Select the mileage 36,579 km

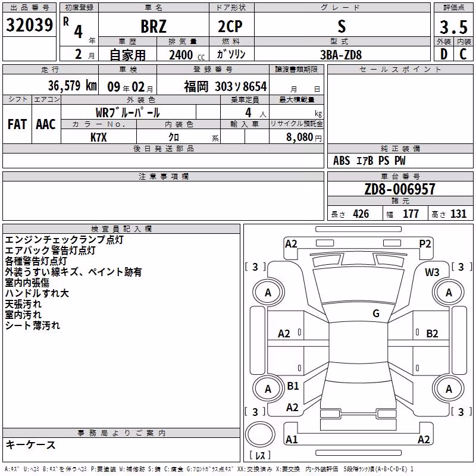[73, 86]
